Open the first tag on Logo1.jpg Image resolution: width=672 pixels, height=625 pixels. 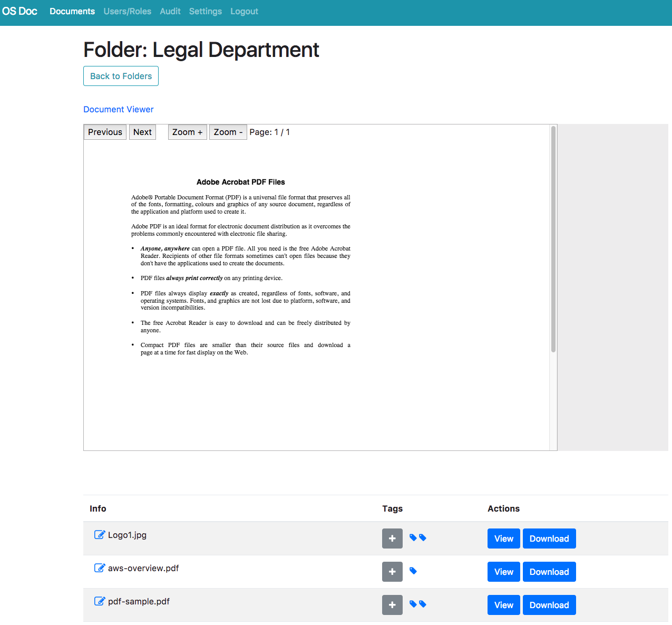point(413,537)
